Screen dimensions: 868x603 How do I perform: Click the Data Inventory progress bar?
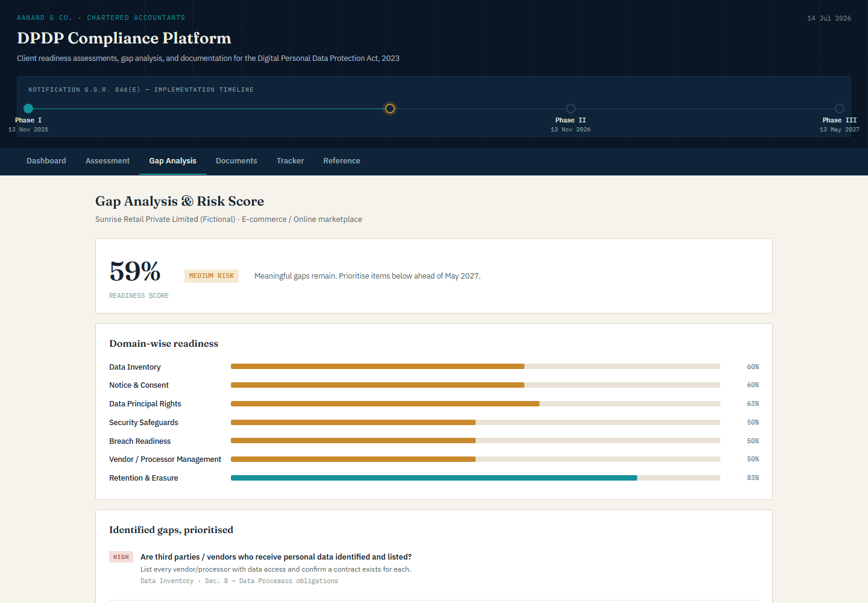[476, 367]
